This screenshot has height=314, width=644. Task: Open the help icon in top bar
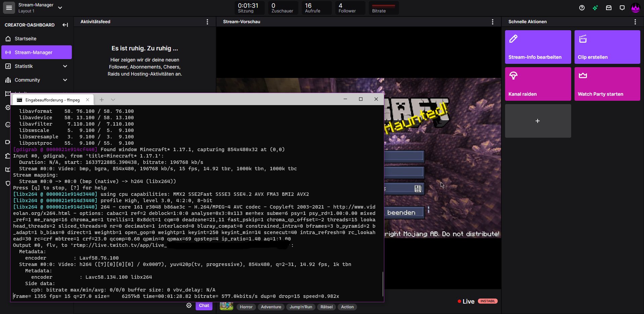click(582, 8)
